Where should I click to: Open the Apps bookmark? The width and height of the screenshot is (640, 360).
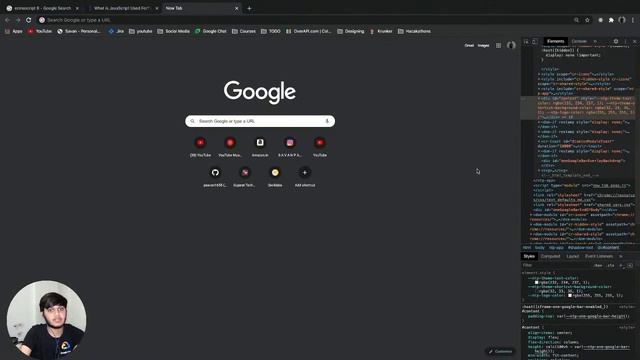click(13, 31)
